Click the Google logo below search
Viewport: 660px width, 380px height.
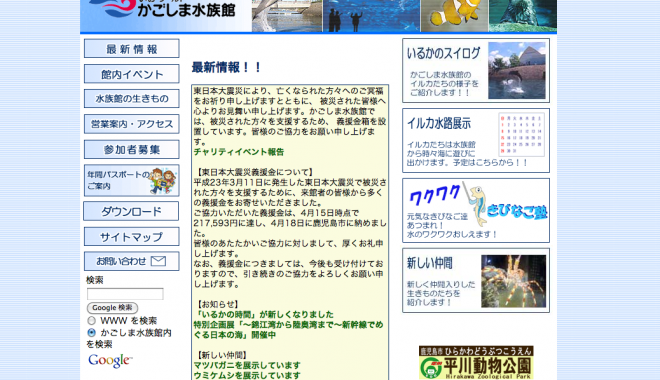point(110,361)
